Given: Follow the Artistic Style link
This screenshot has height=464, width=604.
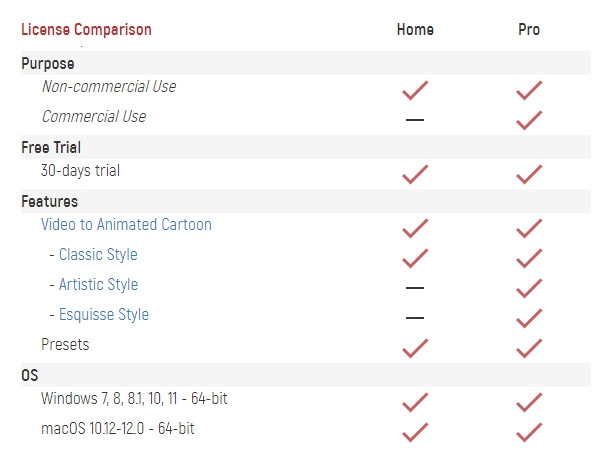Looking at the screenshot, I should [x=98, y=285].
